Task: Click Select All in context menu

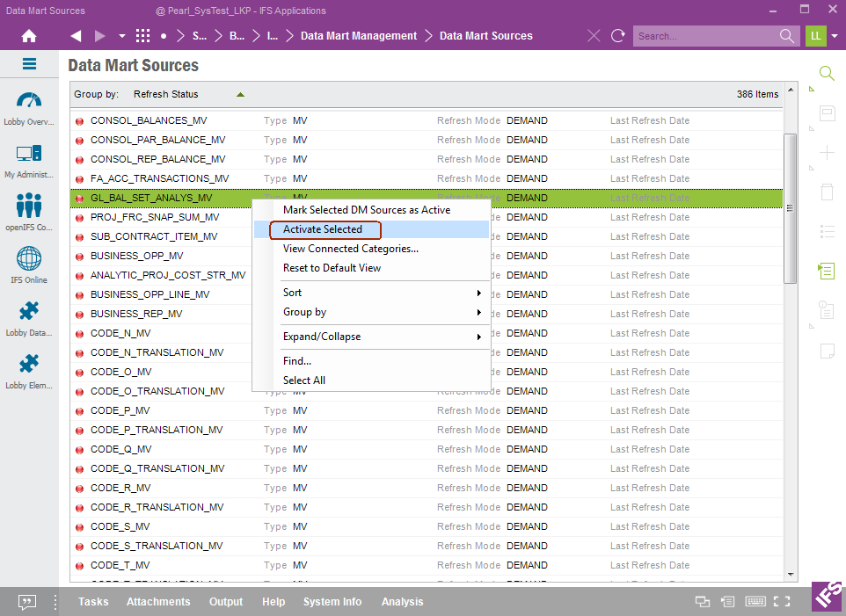Action: 304,380
